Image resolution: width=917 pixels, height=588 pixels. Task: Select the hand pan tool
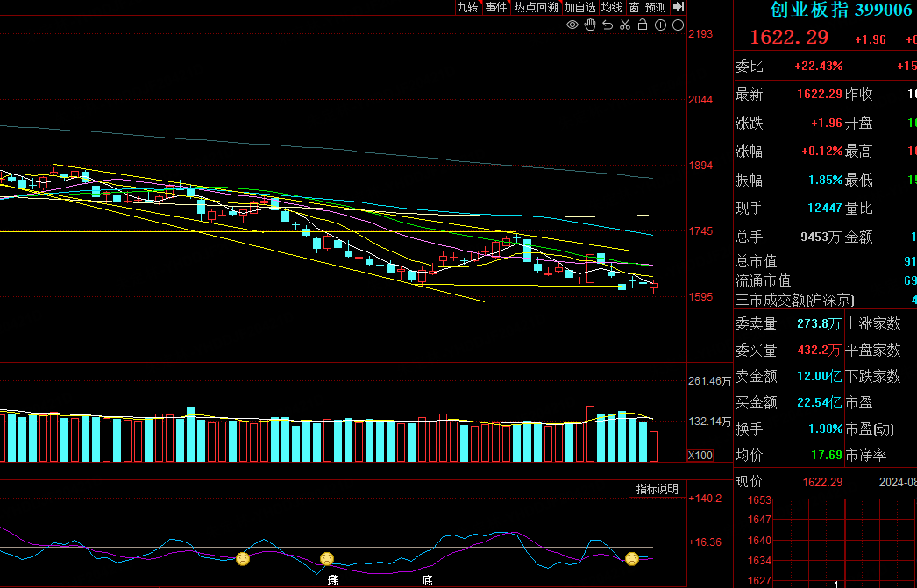coord(590,25)
